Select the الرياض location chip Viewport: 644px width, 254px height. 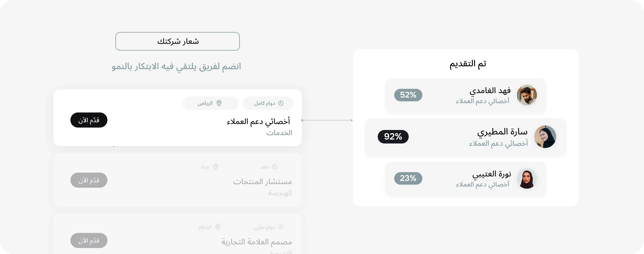click(210, 103)
